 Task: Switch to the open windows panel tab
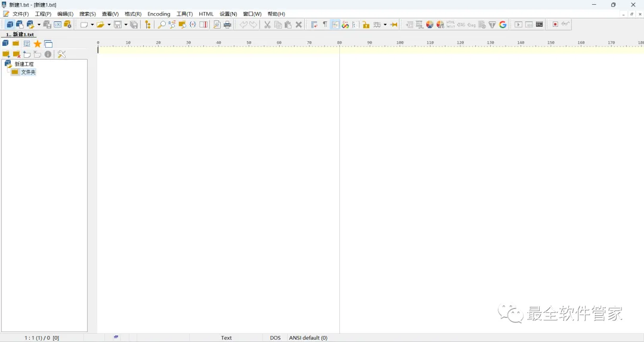pyautogui.click(x=48, y=43)
